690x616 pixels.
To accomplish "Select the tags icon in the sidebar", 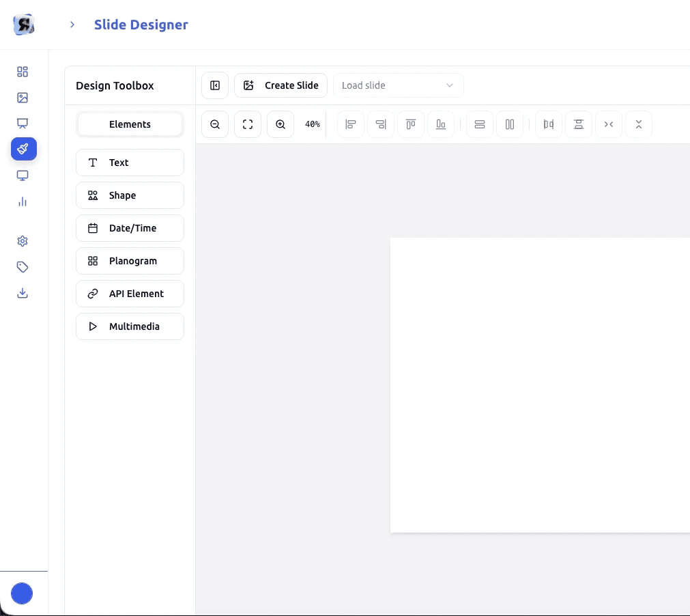I will [23, 267].
